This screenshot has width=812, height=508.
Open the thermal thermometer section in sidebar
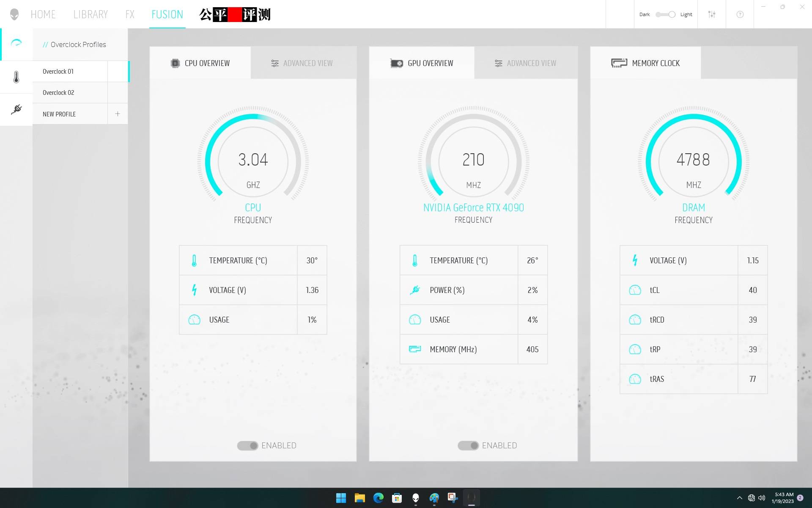[16, 77]
